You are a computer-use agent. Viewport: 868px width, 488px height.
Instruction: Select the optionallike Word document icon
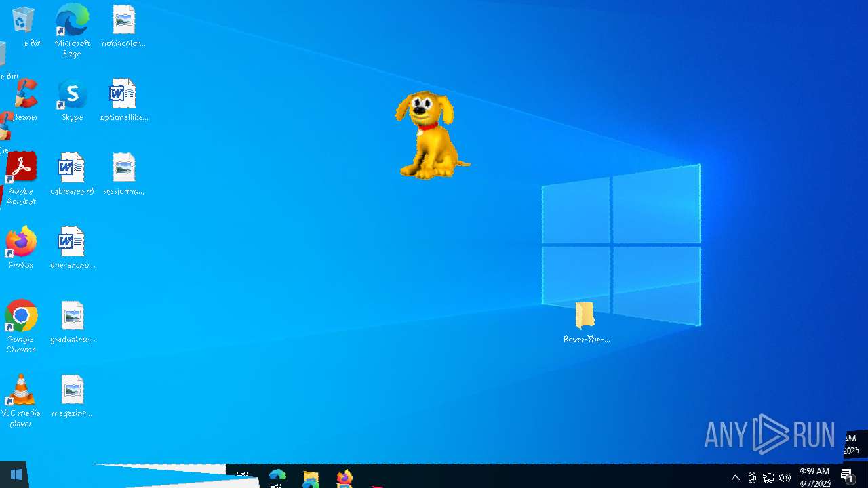coord(123,100)
